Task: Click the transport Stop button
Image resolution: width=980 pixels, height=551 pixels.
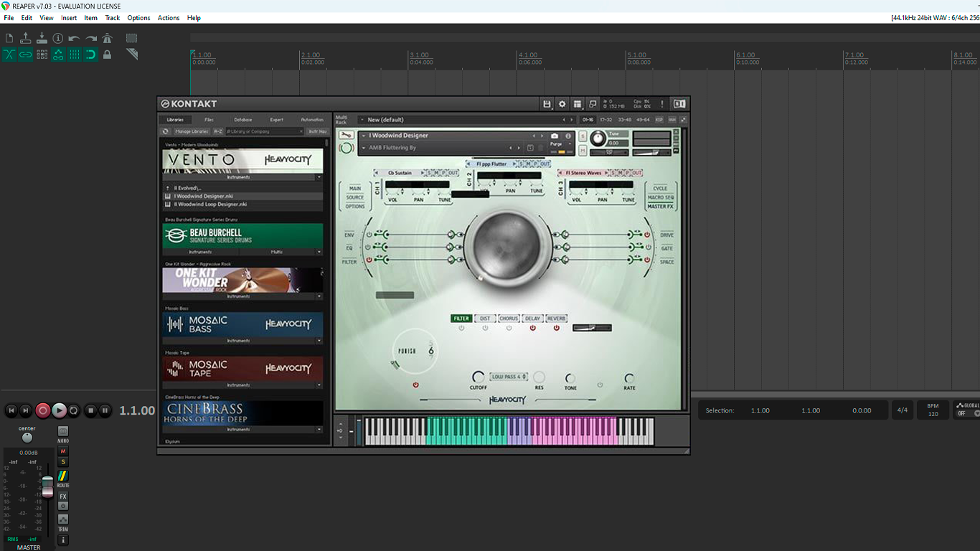Action: click(x=90, y=410)
